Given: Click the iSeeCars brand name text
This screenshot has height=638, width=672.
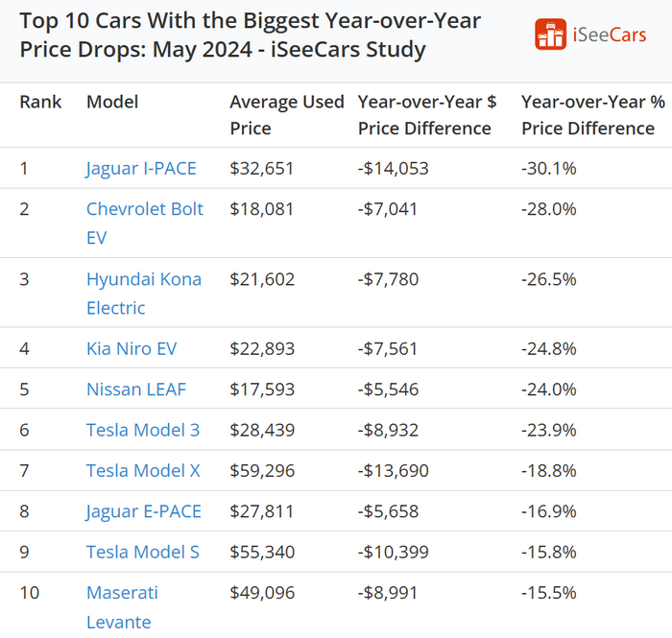Looking at the screenshot, I should point(610,35).
